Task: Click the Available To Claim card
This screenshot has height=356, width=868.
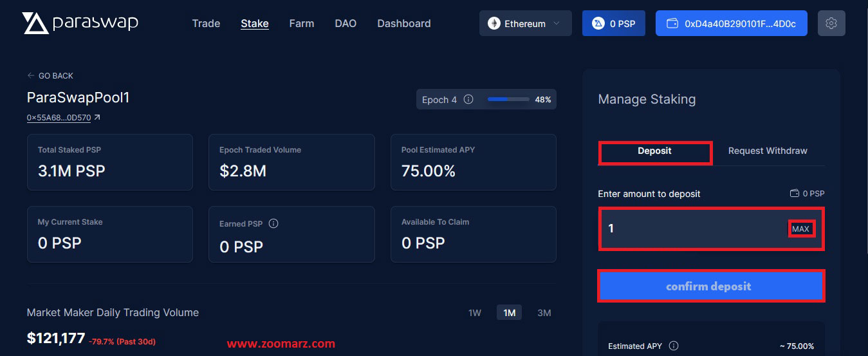Action: (474, 234)
